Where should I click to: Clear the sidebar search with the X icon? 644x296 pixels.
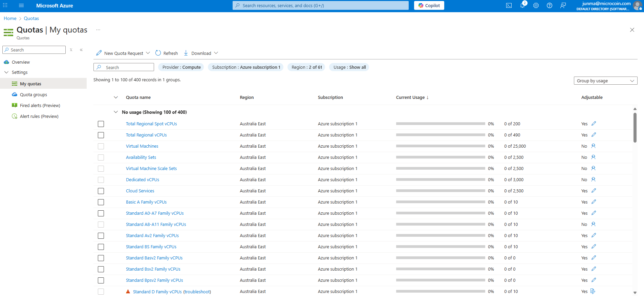point(71,50)
